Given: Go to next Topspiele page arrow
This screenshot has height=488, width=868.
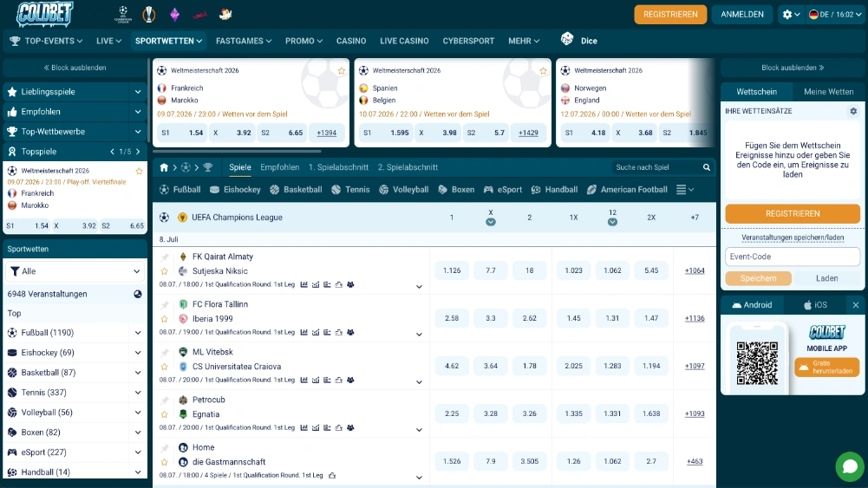Looking at the screenshot, I should [x=138, y=152].
